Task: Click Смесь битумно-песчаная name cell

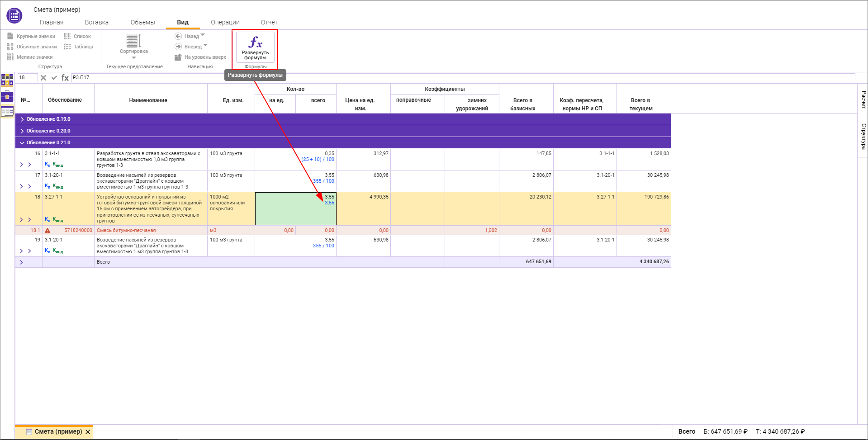Action: [151, 231]
